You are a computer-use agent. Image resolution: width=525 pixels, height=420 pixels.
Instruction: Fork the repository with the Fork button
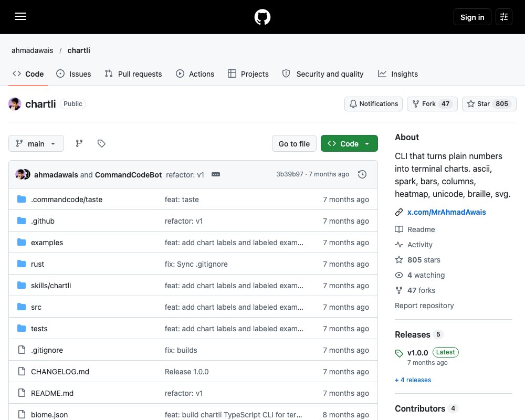point(432,104)
